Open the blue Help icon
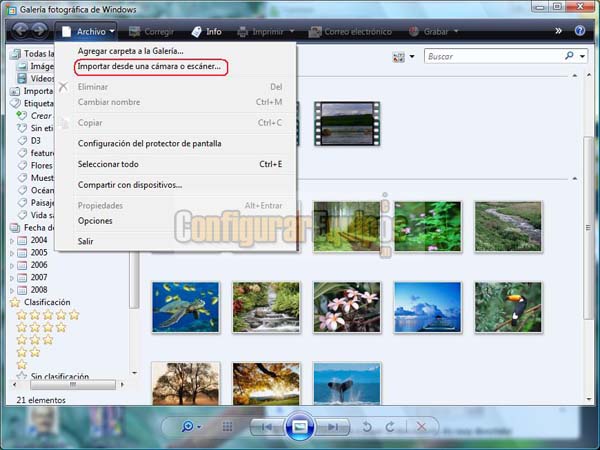 580,31
